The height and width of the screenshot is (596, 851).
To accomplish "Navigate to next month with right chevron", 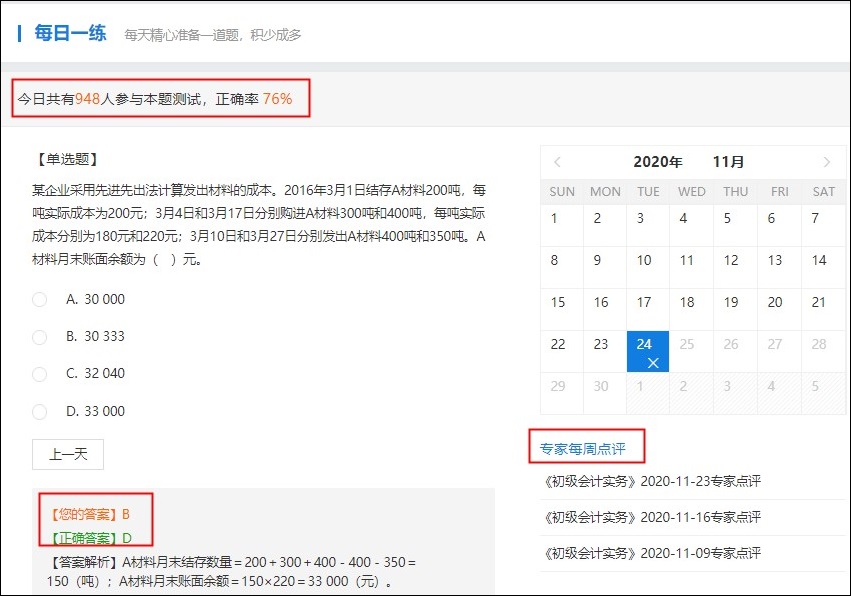I will click(826, 161).
